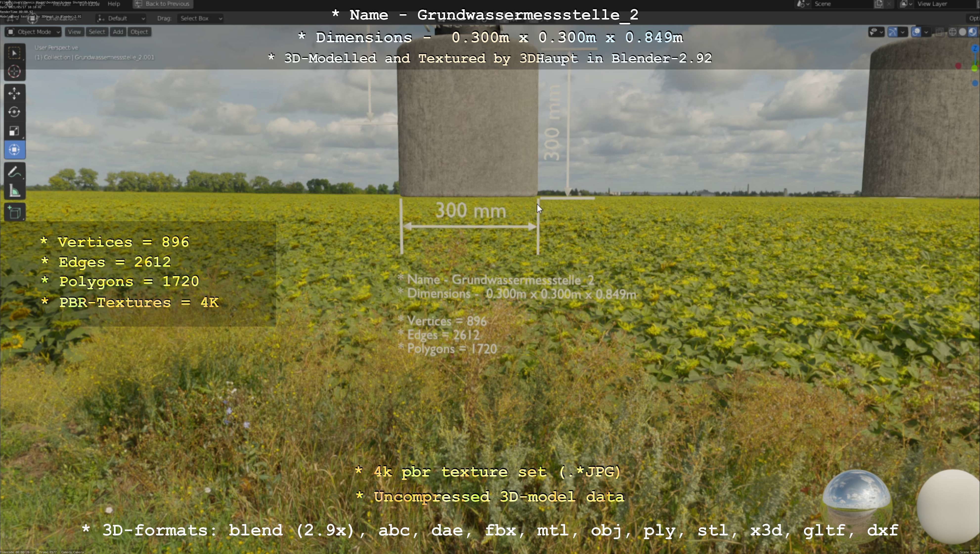Select the Move tool

tap(14, 93)
